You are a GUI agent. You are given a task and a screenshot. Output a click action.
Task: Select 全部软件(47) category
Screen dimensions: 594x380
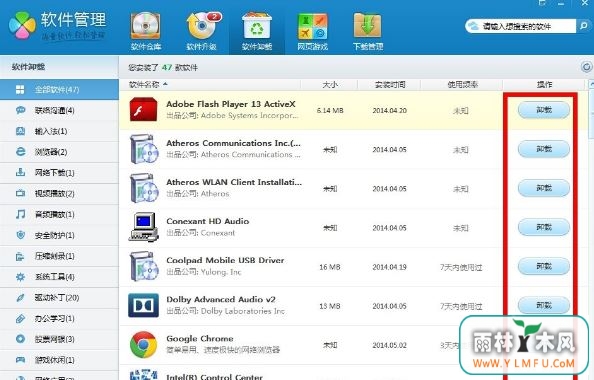coord(59,89)
